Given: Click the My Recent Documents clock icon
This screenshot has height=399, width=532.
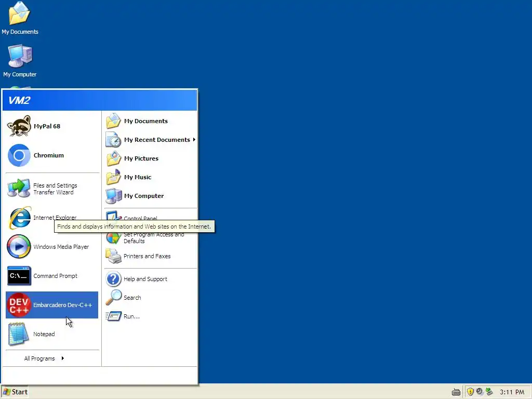Looking at the screenshot, I should (113, 139).
